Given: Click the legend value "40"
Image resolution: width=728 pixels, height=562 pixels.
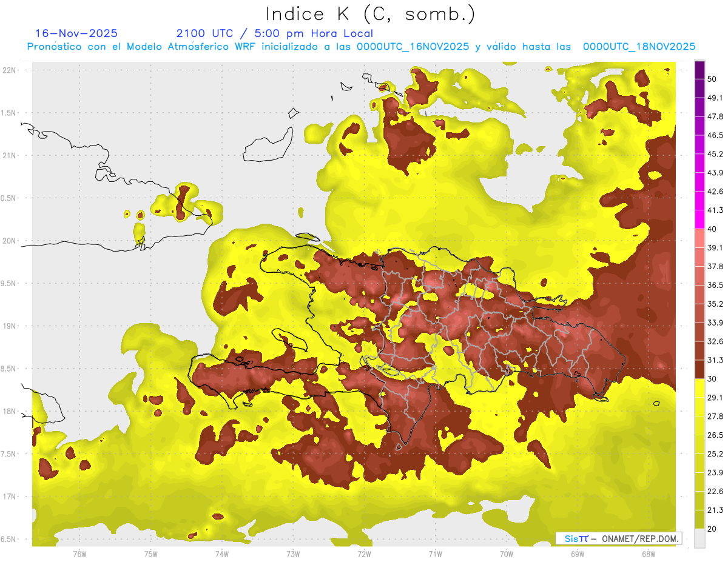Looking at the screenshot, I should (712, 229).
